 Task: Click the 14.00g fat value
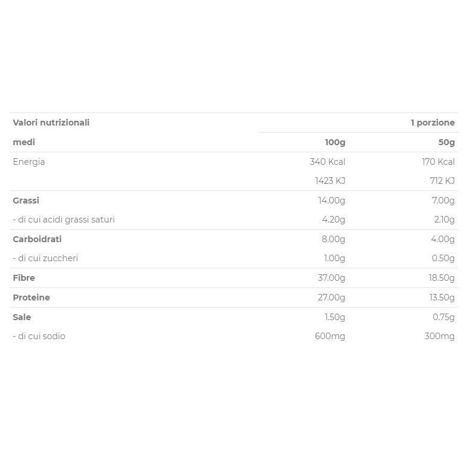click(x=331, y=201)
